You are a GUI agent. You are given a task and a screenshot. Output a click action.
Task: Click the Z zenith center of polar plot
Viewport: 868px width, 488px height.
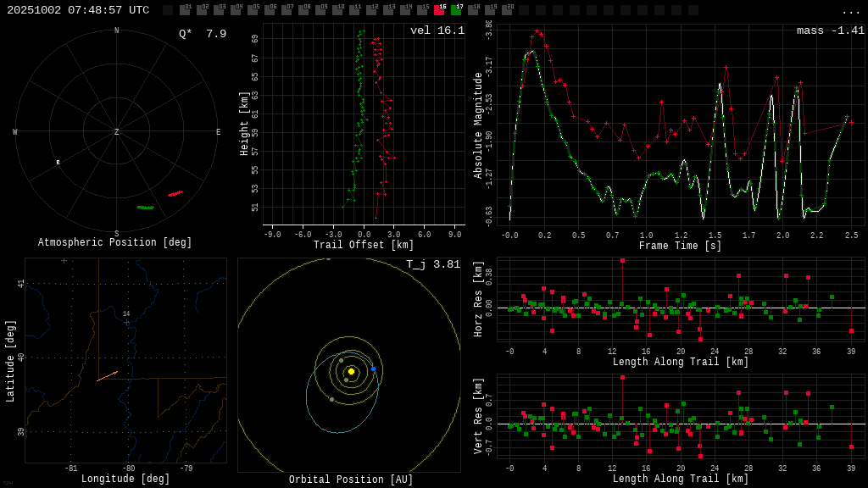tap(117, 132)
